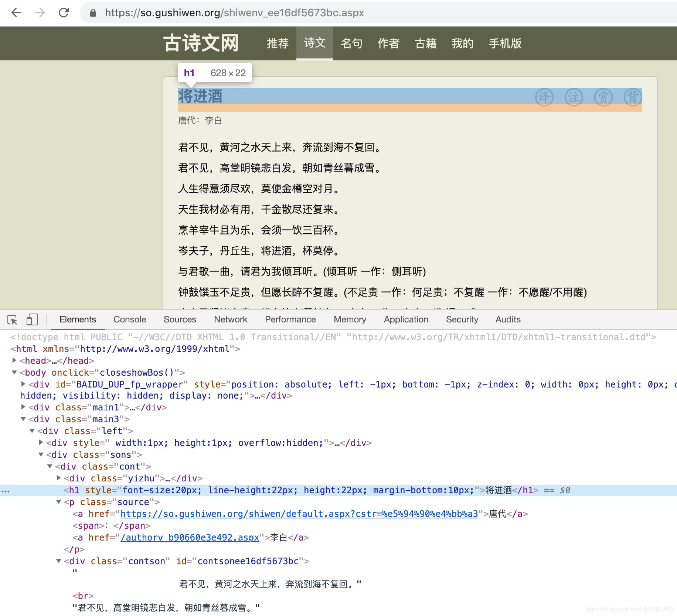Click the 诗文 navigation item
Image resolution: width=677 pixels, height=616 pixels.
[315, 43]
